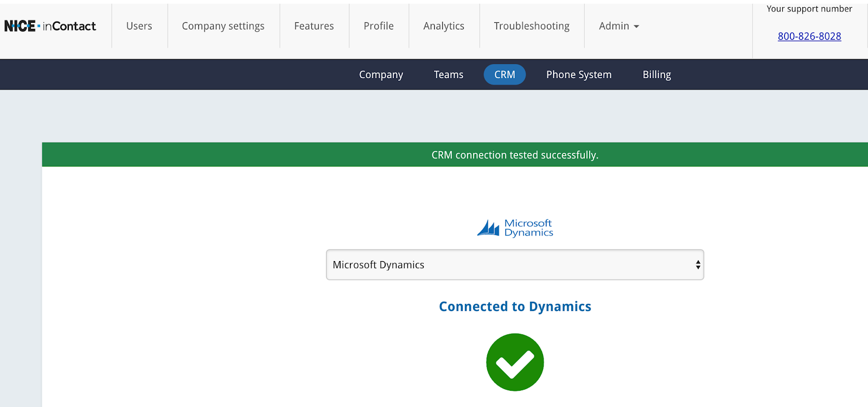Select the Teams sub-tab

(x=449, y=75)
